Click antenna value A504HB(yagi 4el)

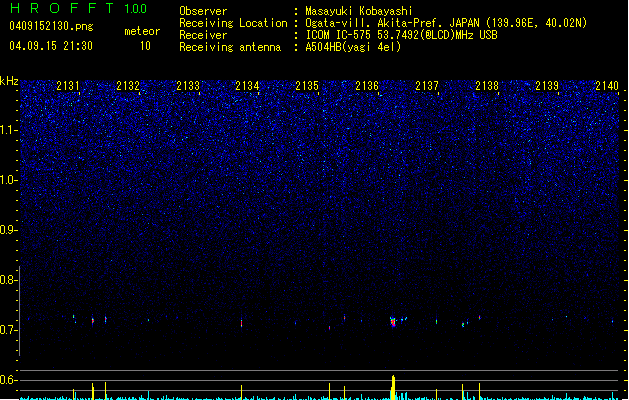tap(353, 47)
